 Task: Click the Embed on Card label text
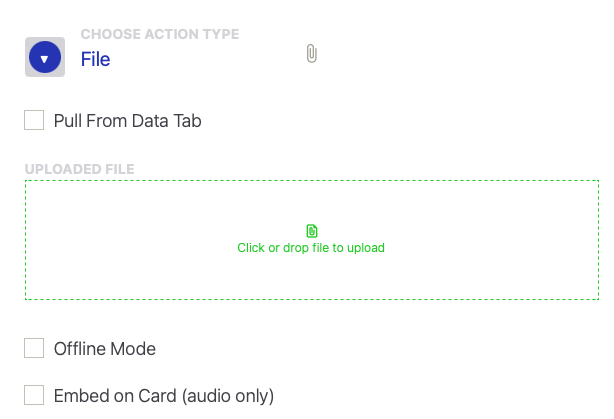pos(163,395)
